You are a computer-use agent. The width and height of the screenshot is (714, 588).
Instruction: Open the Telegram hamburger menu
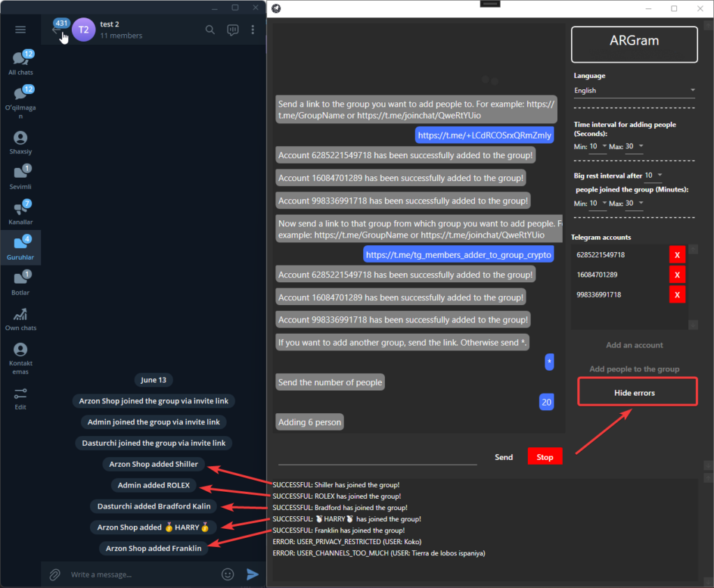[x=20, y=29]
